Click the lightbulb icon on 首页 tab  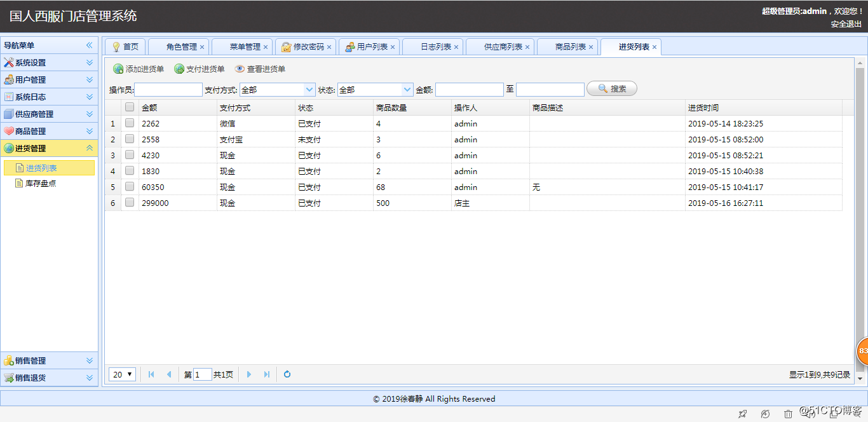116,47
